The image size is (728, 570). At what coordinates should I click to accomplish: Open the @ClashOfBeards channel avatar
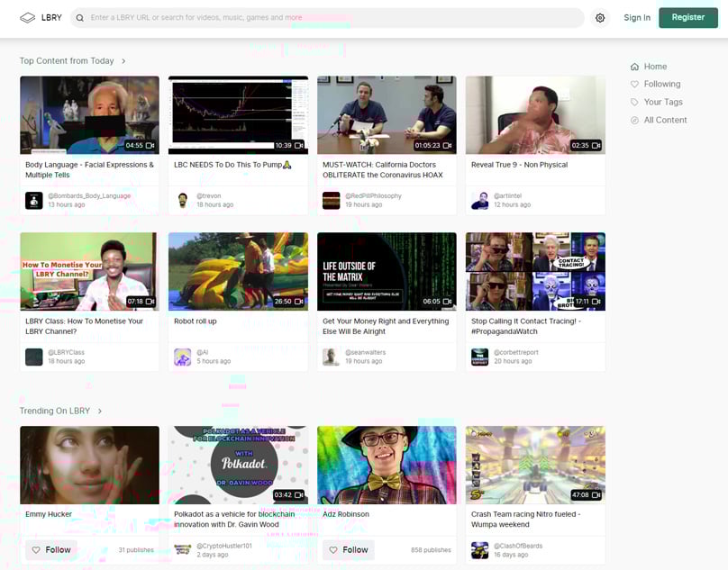(479, 550)
